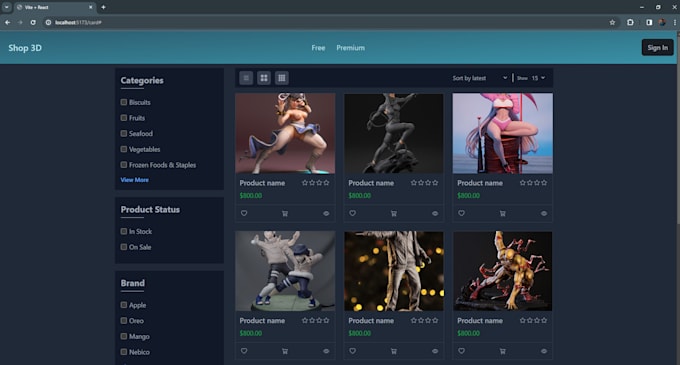Tick the Nebico brand checkbox
Image resolution: width=680 pixels, height=365 pixels.
click(124, 352)
